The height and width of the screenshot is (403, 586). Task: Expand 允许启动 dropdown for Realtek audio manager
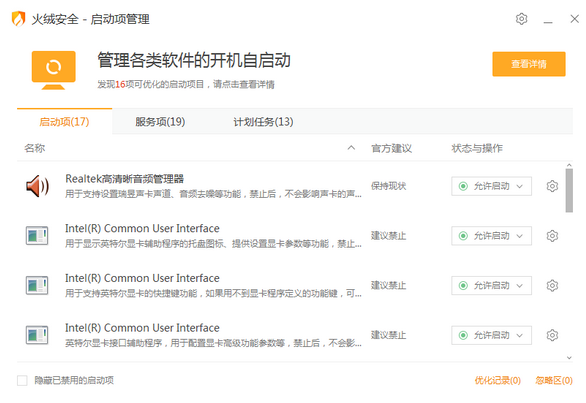[491, 186]
